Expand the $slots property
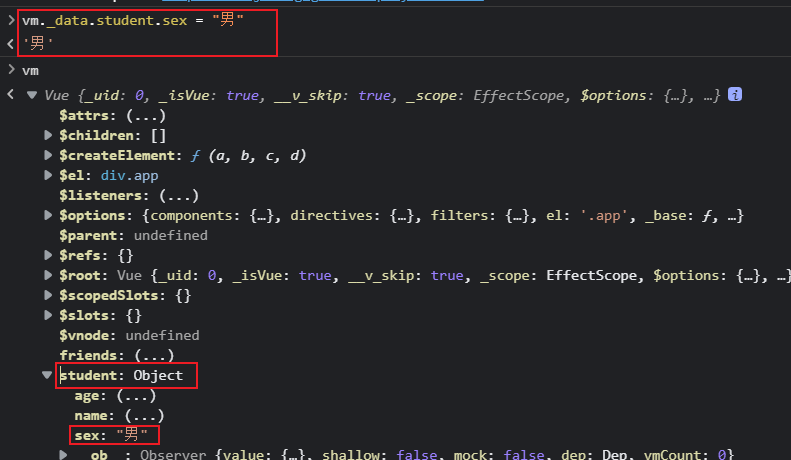Screen dimensions: 791x460 (49, 315)
